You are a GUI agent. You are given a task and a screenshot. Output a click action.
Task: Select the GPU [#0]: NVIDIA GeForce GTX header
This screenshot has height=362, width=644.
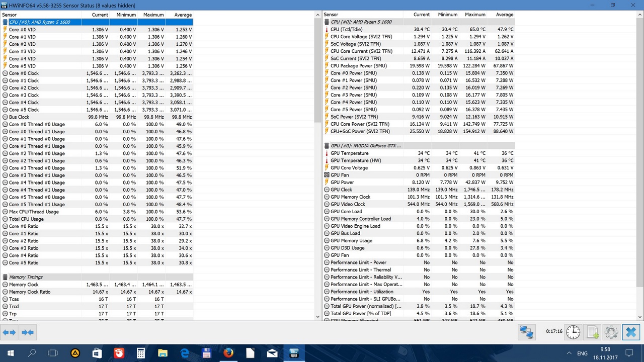tap(419, 146)
